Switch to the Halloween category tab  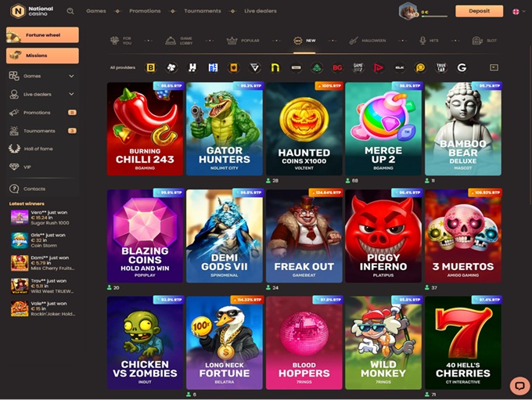pos(364,40)
